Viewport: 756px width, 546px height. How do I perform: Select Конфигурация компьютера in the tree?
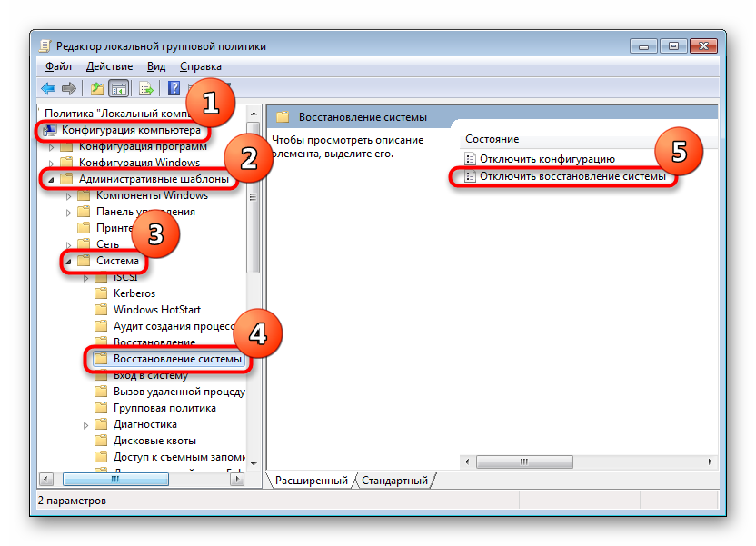(x=131, y=130)
